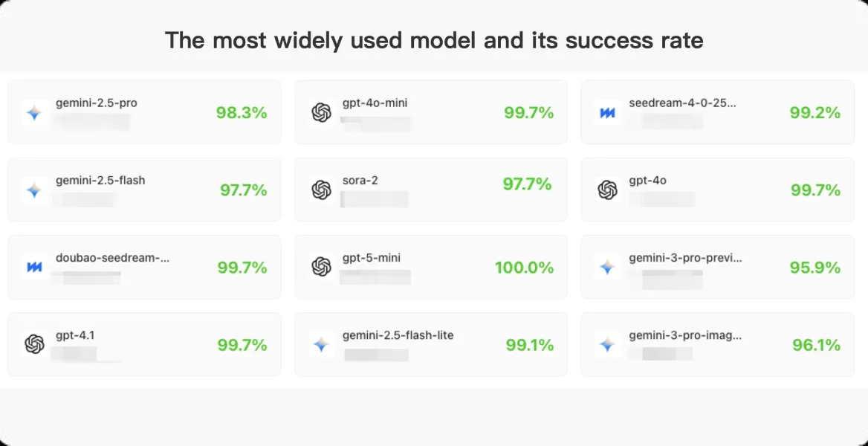Click the 95.9% rate beside gemini-3-pro-preview
This screenshot has width=868, height=446.
815,267
